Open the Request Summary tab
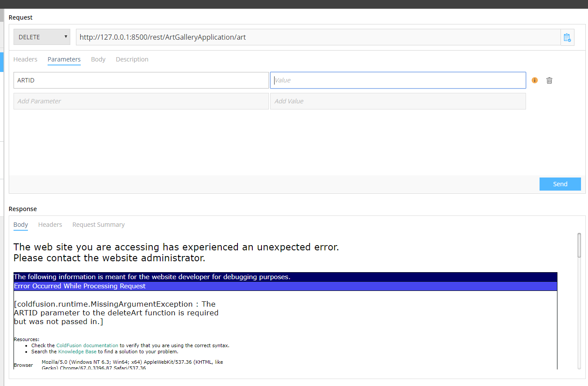Viewport: 588px width, 386px height. click(x=98, y=225)
